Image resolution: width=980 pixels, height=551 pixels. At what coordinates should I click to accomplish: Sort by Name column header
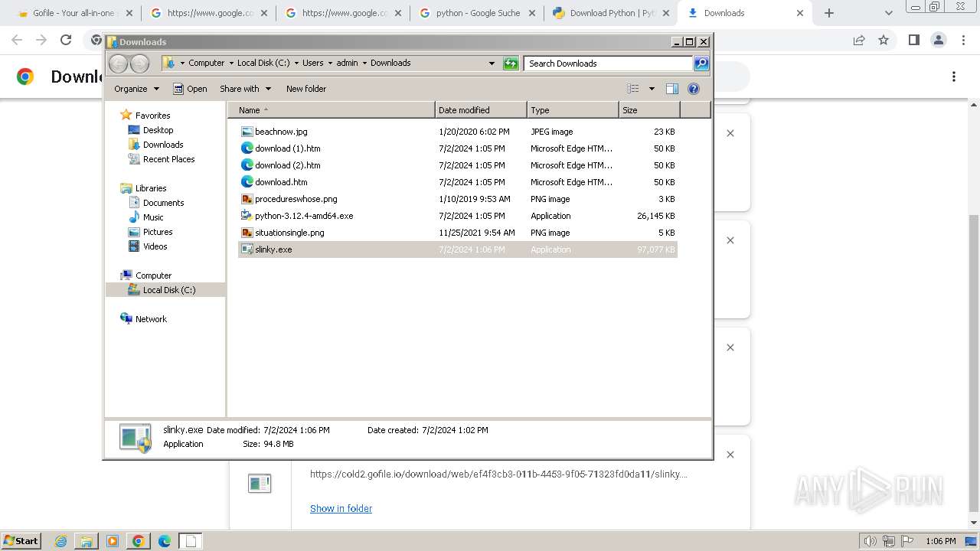point(331,110)
